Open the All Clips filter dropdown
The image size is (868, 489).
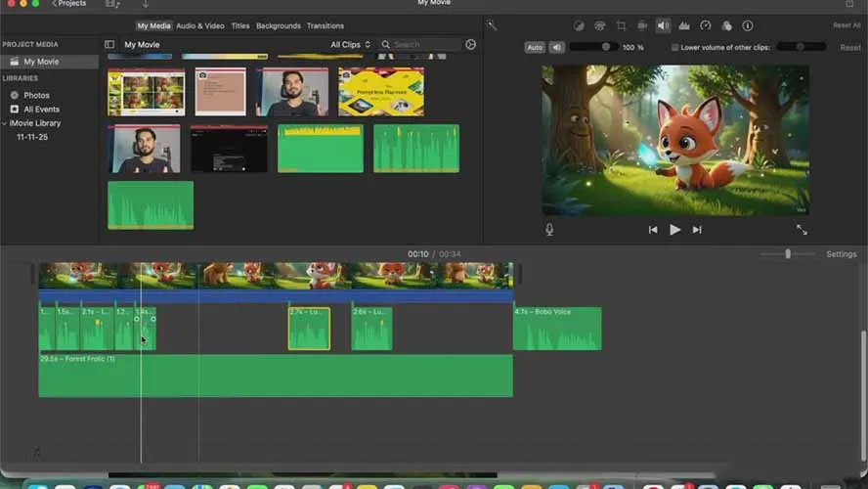click(x=350, y=45)
